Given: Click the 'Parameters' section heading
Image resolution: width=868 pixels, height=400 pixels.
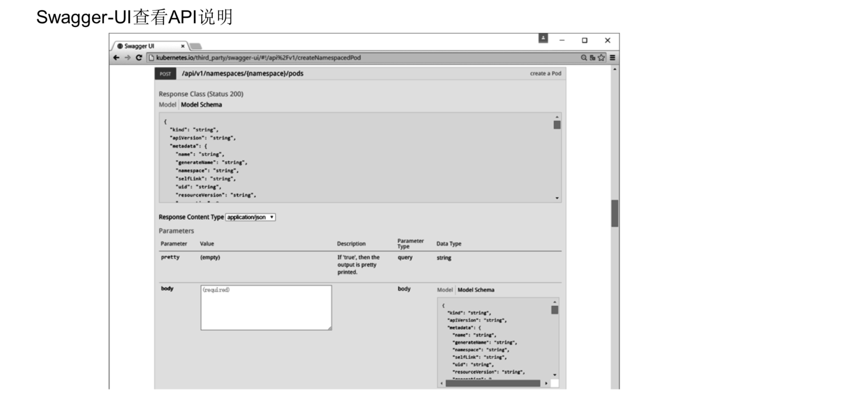Looking at the screenshot, I should pyautogui.click(x=176, y=231).
